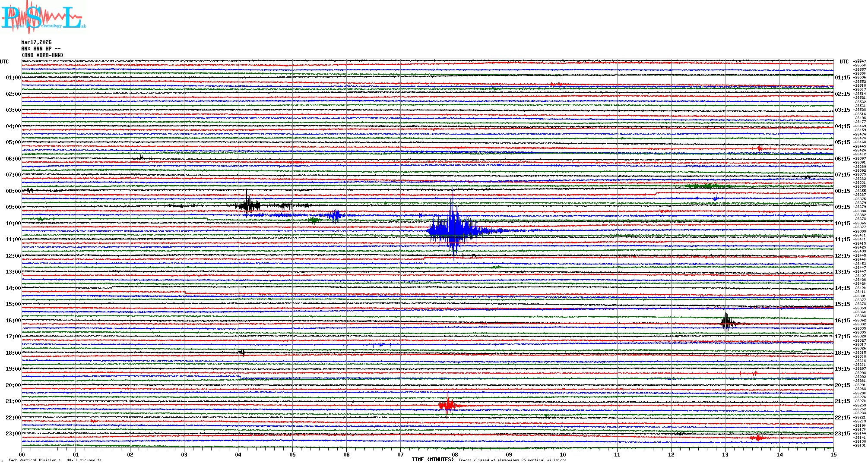
Task: Click the PSL Seismology Lab logo
Action: coord(42,17)
